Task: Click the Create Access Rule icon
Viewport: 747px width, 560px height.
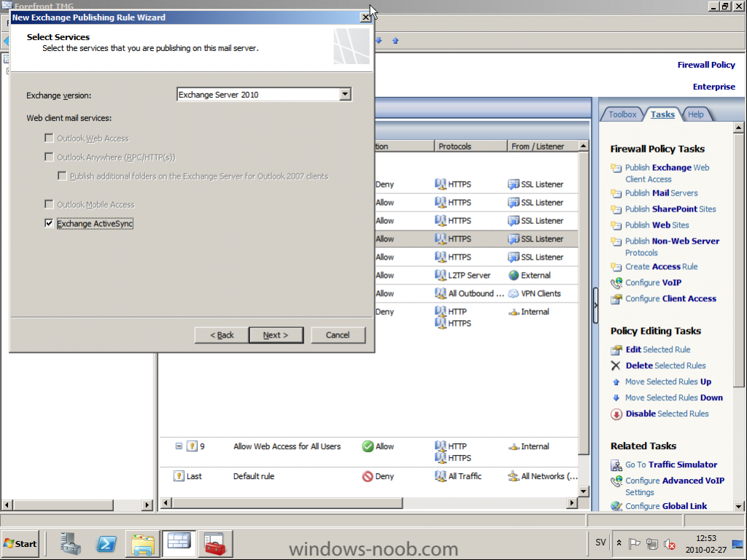Action: pyautogui.click(x=616, y=267)
